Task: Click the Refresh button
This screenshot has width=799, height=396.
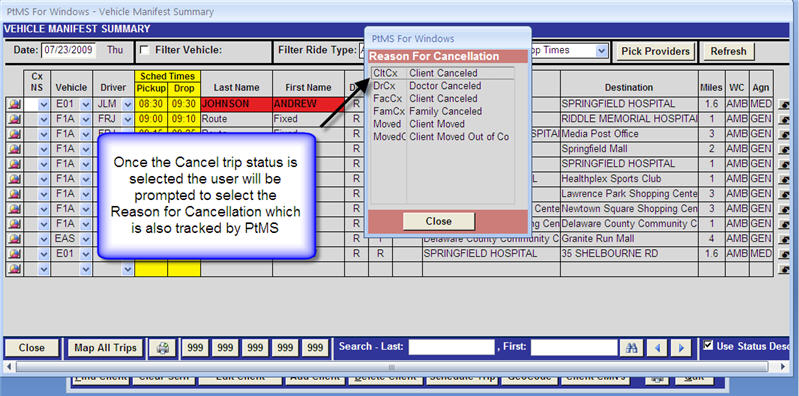Action: click(728, 51)
